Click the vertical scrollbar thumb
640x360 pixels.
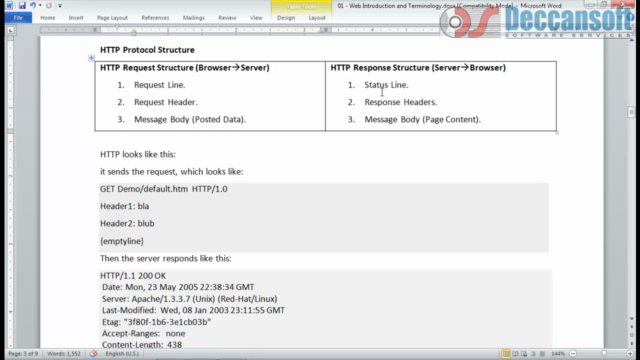tap(632, 112)
